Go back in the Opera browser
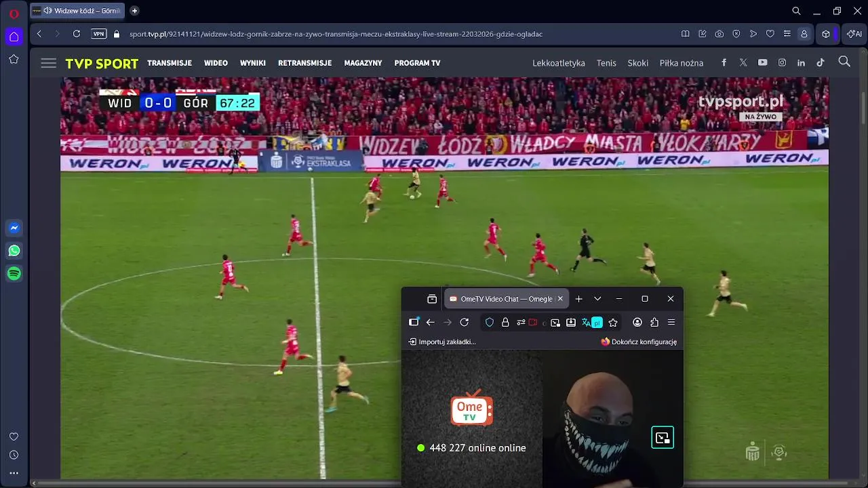Screen dimensions: 868x488 [x=39, y=34]
